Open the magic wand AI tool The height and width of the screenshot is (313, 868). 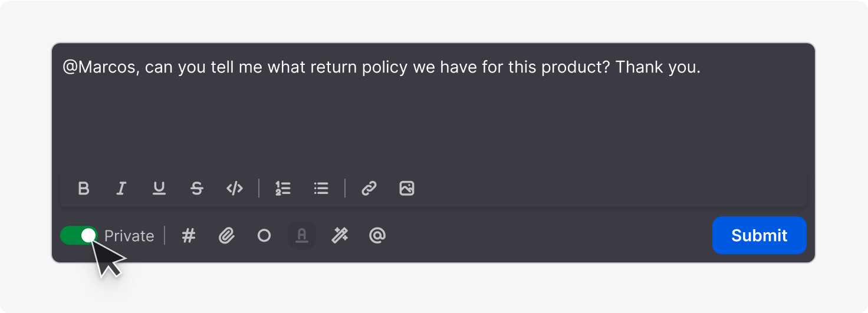(340, 236)
